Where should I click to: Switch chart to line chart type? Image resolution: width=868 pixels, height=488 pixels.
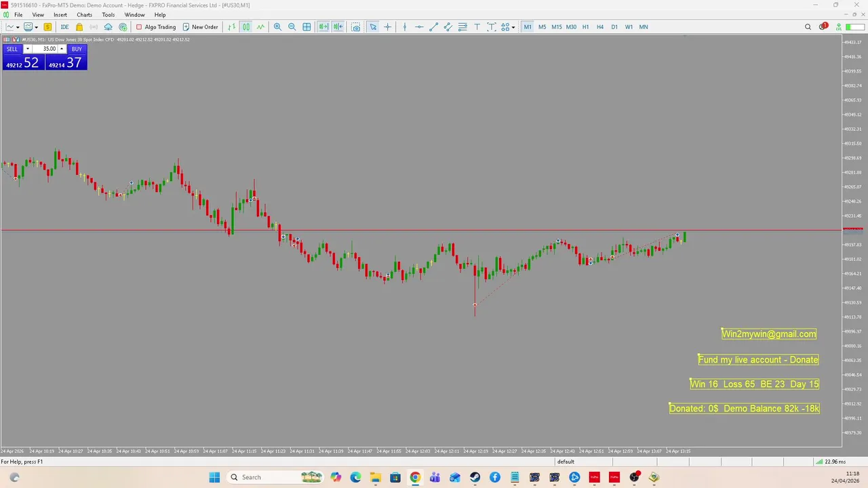pyautogui.click(x=260, y=27)
